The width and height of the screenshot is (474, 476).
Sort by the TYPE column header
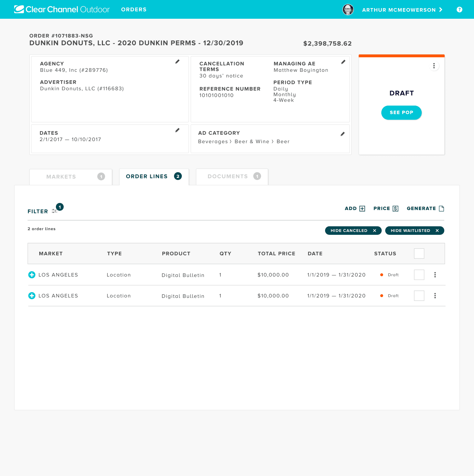coord(114,254)
